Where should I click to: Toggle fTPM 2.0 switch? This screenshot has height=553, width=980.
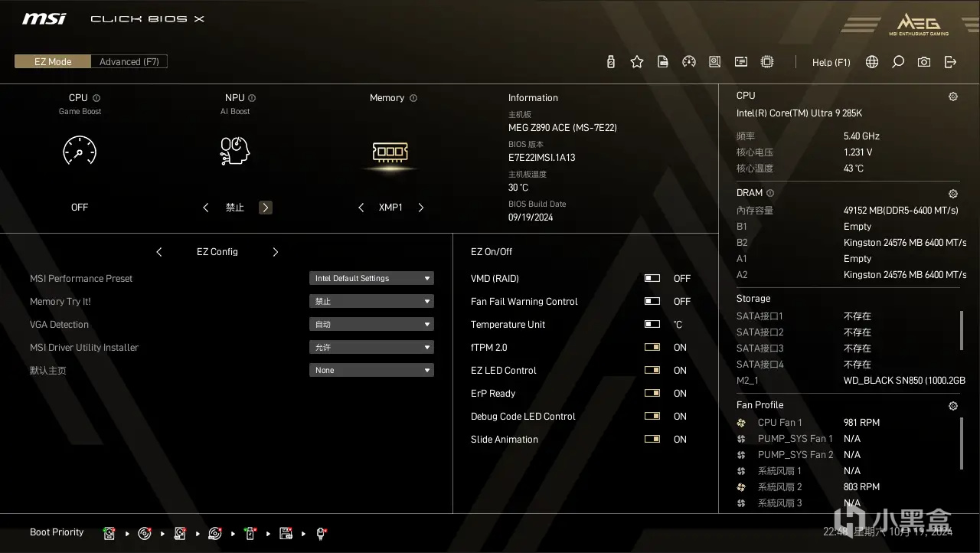[x=652, y=348]
